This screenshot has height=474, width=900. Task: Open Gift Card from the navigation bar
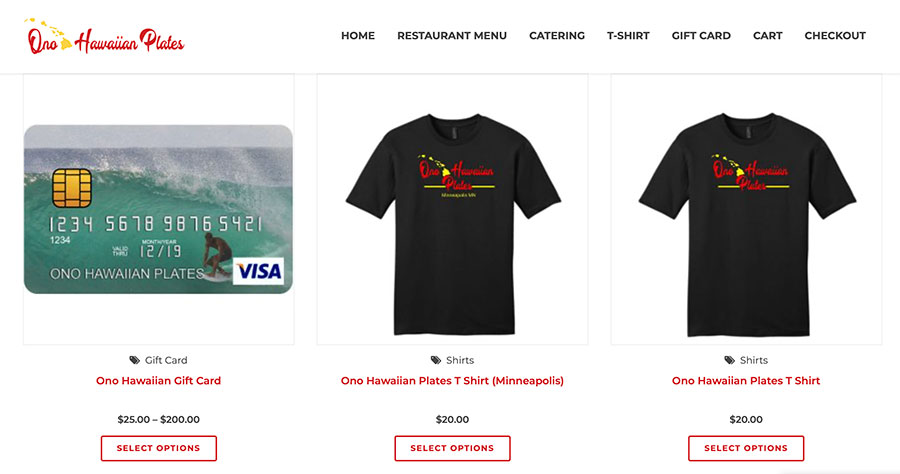(x=701, y=36)
